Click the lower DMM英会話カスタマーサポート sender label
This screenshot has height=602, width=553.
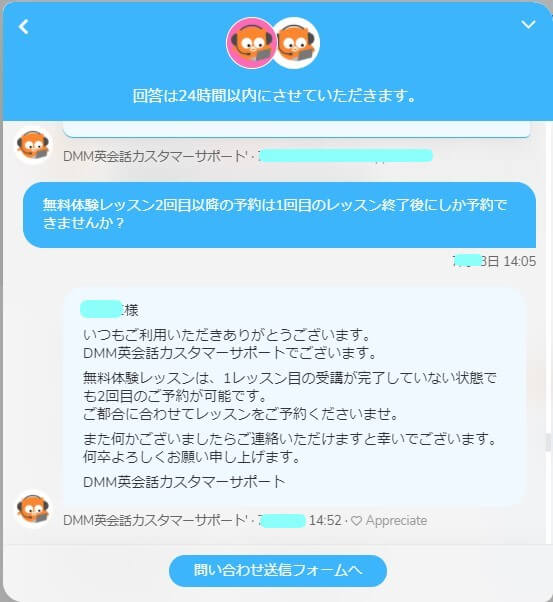(155, 521)
